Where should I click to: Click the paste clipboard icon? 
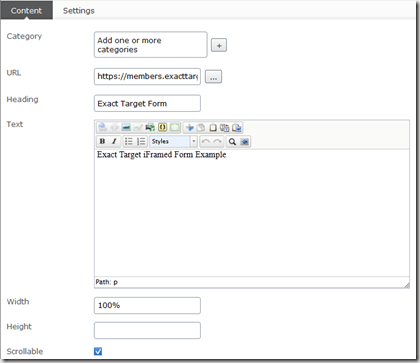(213, 127)
